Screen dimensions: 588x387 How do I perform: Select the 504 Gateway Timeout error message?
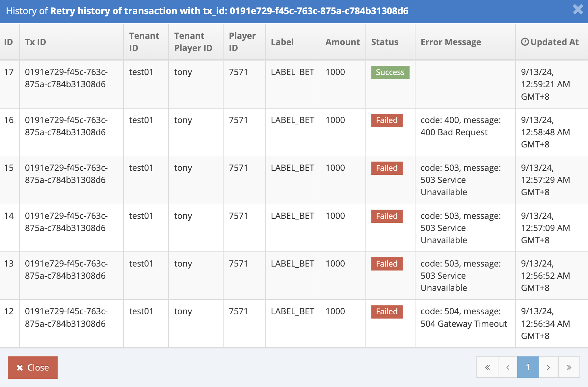(x=464, y=318)
